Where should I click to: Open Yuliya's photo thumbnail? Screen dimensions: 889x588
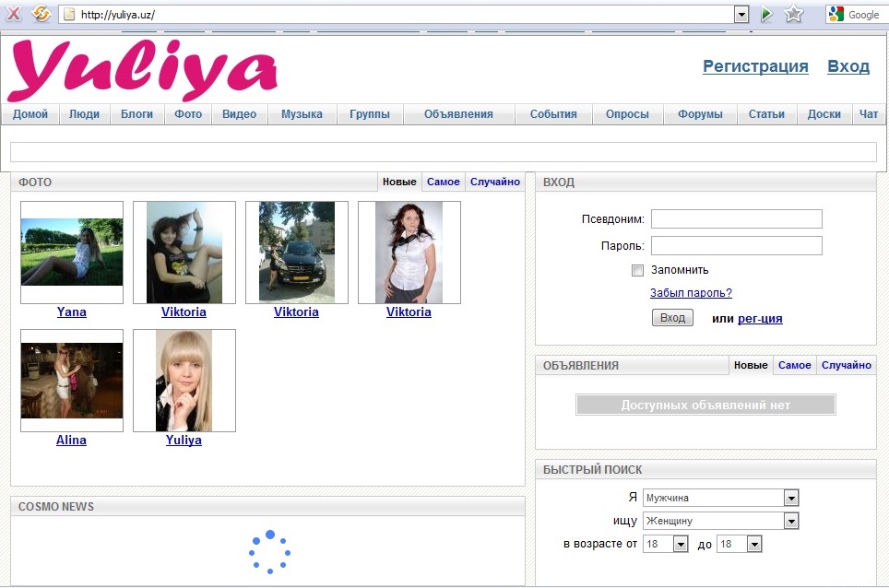(184, 381)
